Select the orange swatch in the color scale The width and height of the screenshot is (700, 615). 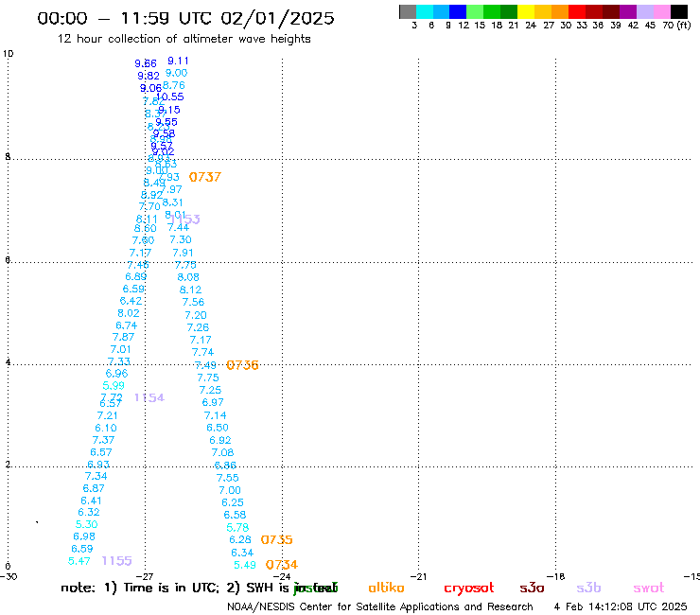[560, 11]
